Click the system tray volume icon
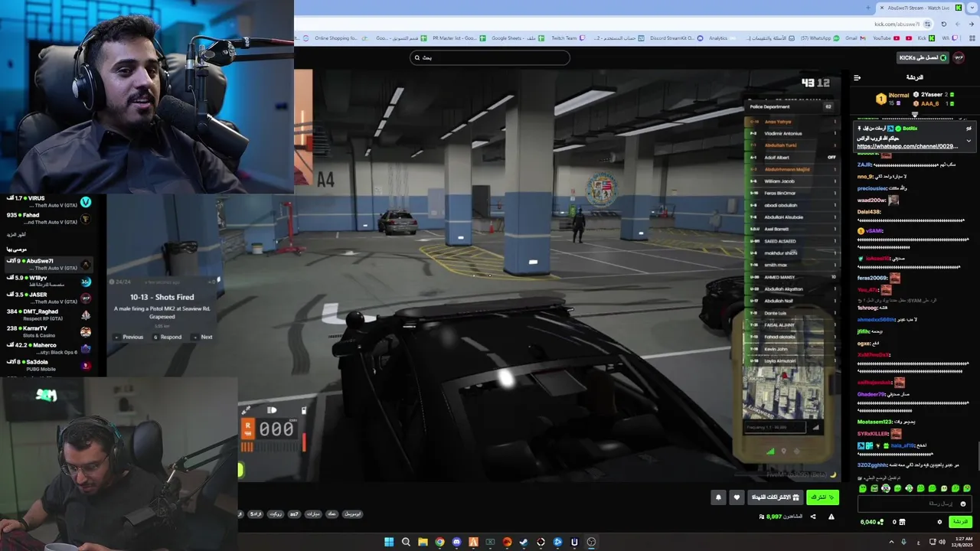The height and width of the screenshot is (551, 980). tap(942, 542)
